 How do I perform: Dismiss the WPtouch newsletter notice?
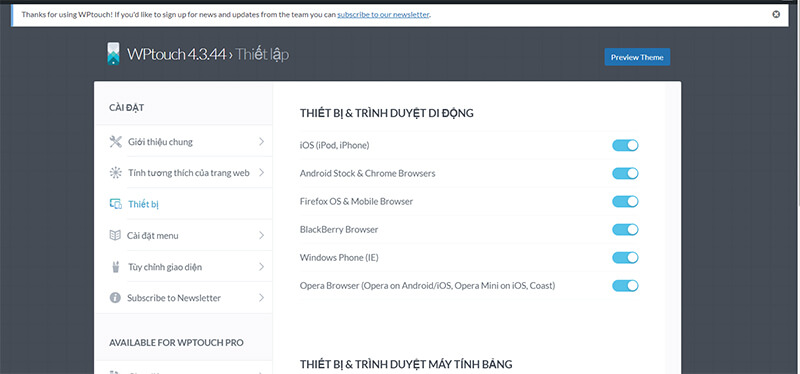(x=776, y=14)
